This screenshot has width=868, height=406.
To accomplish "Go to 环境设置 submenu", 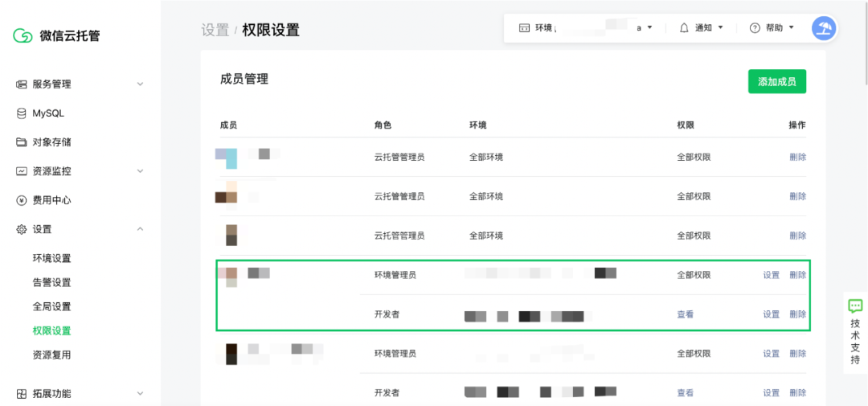I will pyautogui.click(x=52, y=259).
